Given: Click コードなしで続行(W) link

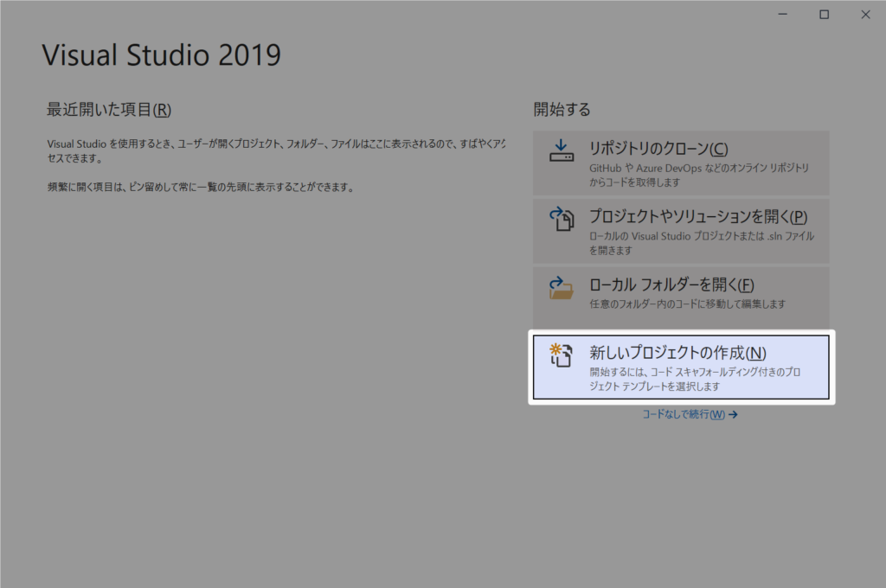Looking at the screenshot, I should tap(684, 414).
